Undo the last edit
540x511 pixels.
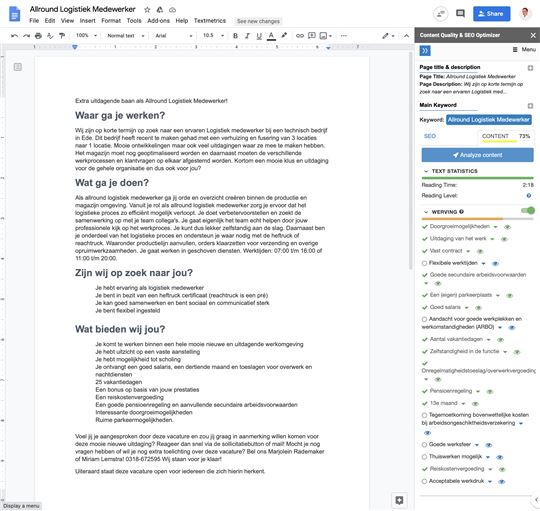(14, 35)
